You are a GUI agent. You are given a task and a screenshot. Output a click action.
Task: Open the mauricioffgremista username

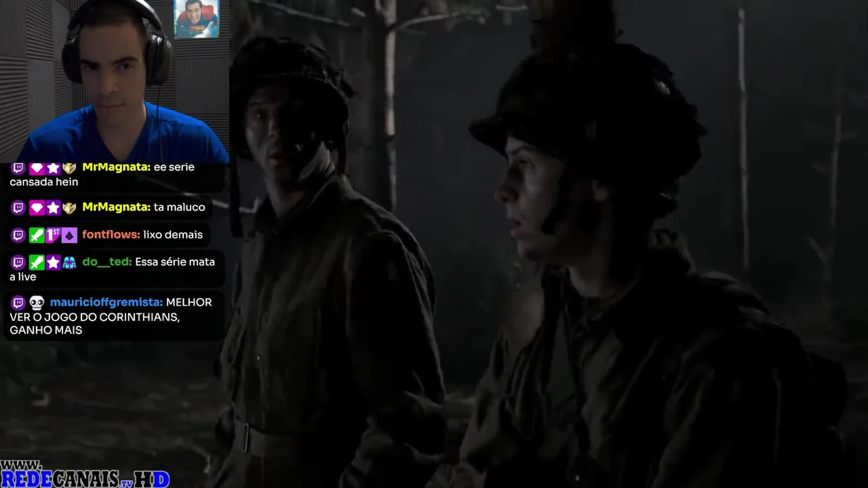coord(106,302)
